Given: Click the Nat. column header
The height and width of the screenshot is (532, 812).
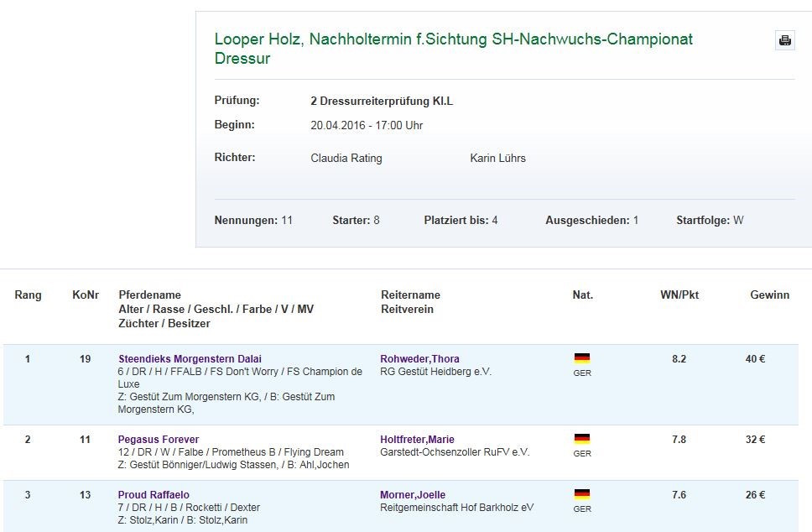Looking at the screenshot, I should tap(583, 295).
